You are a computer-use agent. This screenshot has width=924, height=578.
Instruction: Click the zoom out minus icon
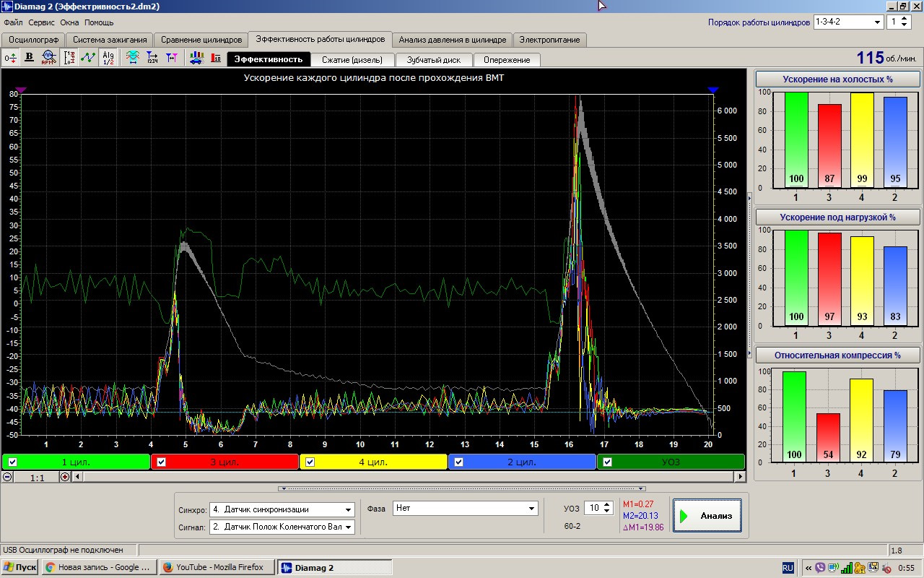[7, 477]
